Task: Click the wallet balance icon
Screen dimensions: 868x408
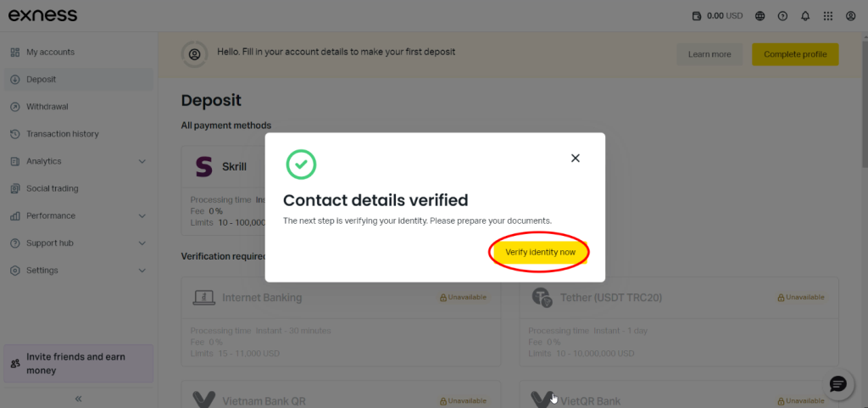Action: tap(698, 15)
